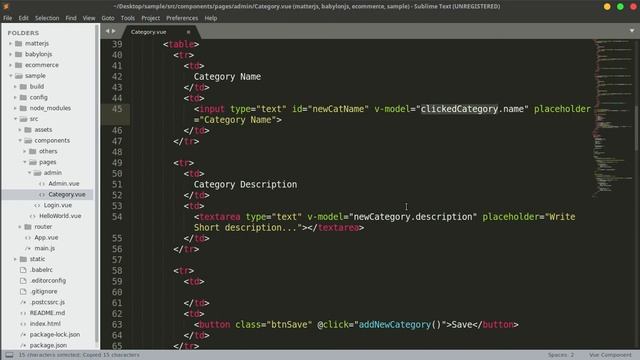
Task: Go to previous tab with left arrow
Action: (107, 31)
